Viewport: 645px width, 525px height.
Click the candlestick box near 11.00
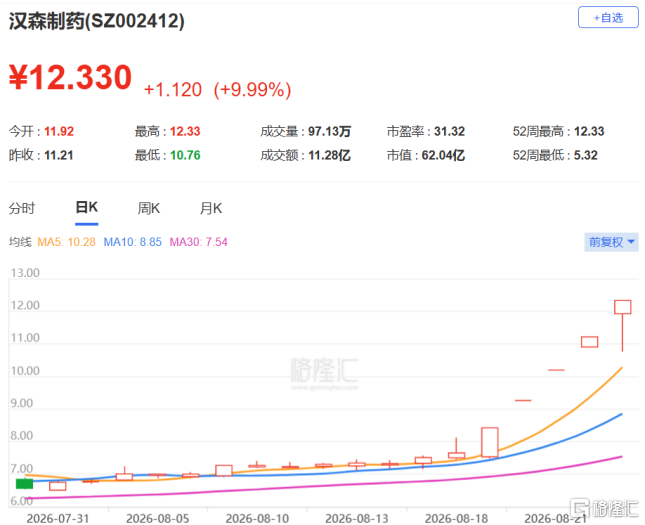[589, 342]
